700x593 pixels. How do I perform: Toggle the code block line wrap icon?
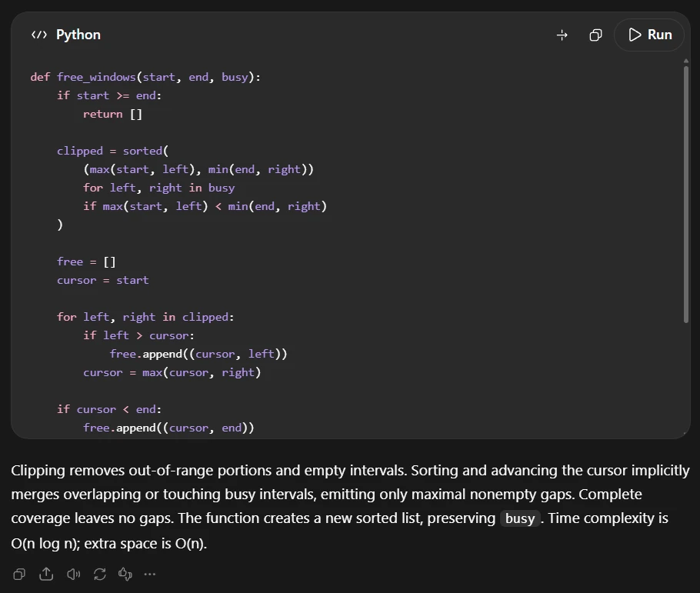[562, 35]
